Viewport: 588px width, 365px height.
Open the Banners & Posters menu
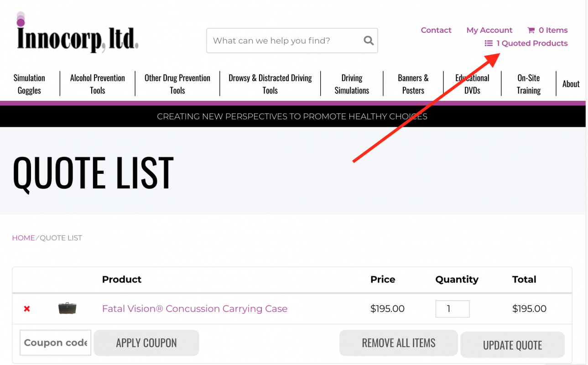coord(413,83)
